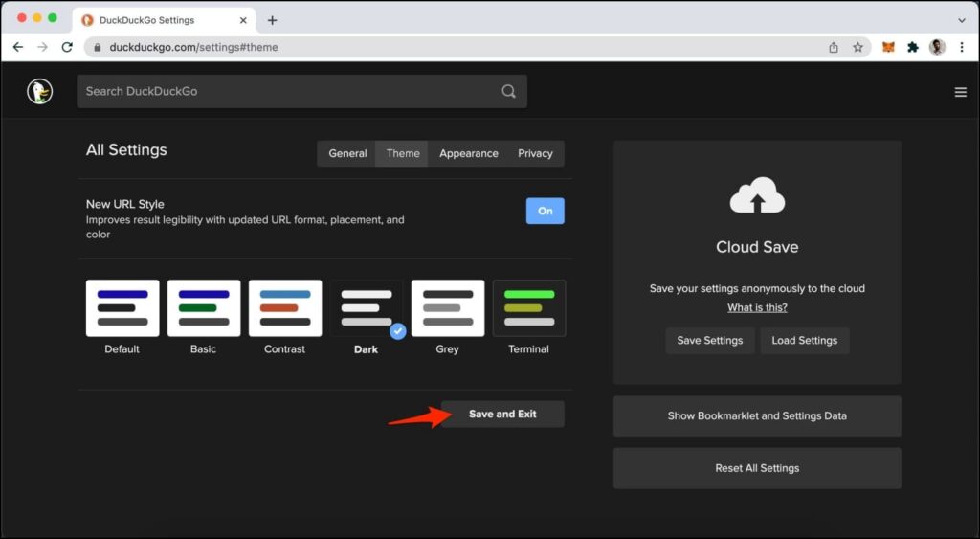Open Chrome three-dot menu
The image size is (980, 539).
[x=962, y=48]
